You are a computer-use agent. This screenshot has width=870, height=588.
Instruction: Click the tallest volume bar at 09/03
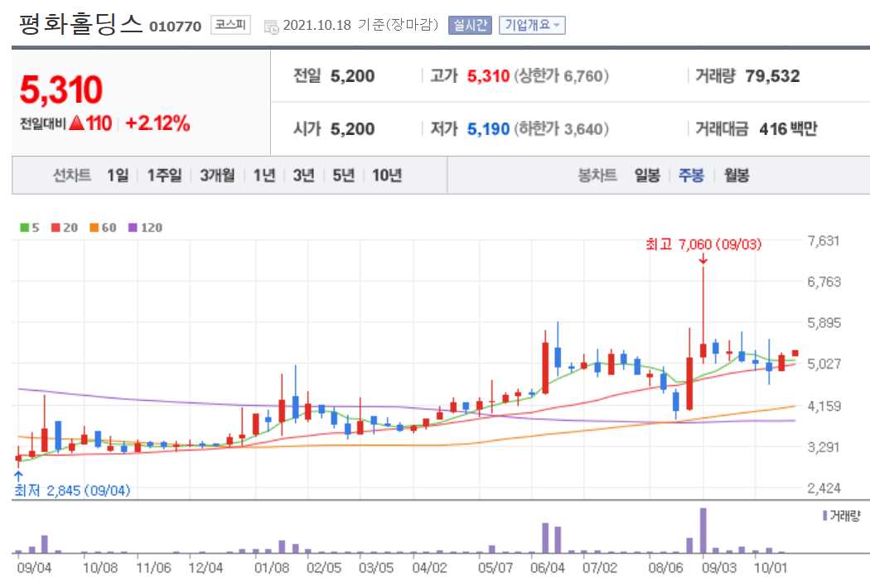coord(703,530)
